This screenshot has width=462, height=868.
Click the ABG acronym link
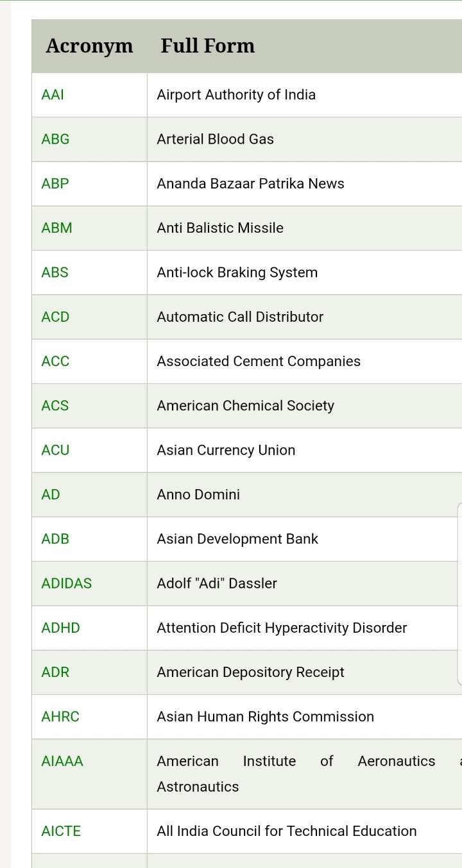point(55,139)
